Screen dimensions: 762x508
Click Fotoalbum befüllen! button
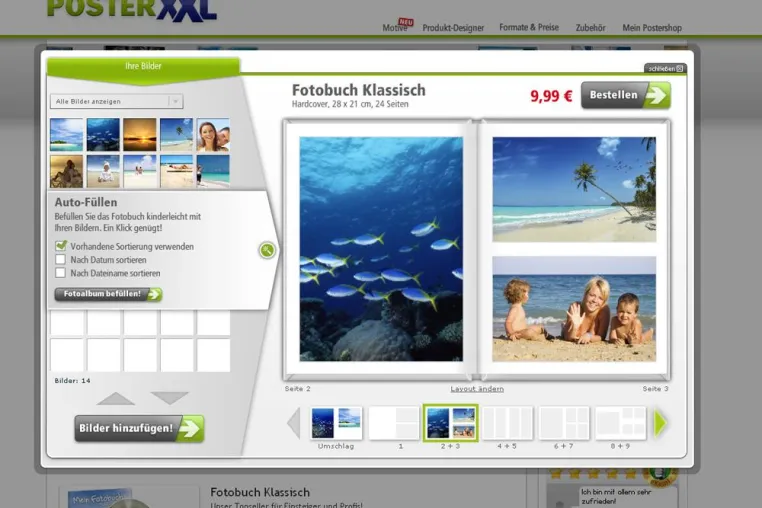click(108, 294)
